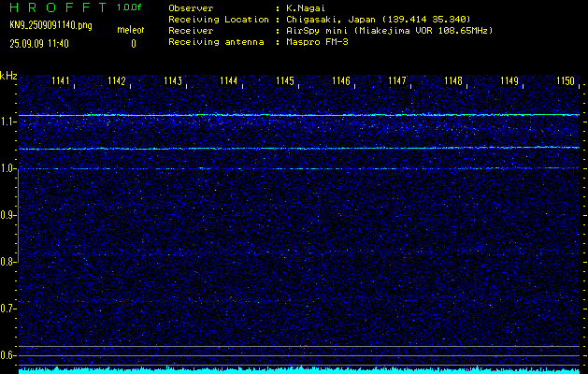The height and width of the screenshot is (374, 588).
Task: Click time marker 1146
Action: click(x=341, y=80)
